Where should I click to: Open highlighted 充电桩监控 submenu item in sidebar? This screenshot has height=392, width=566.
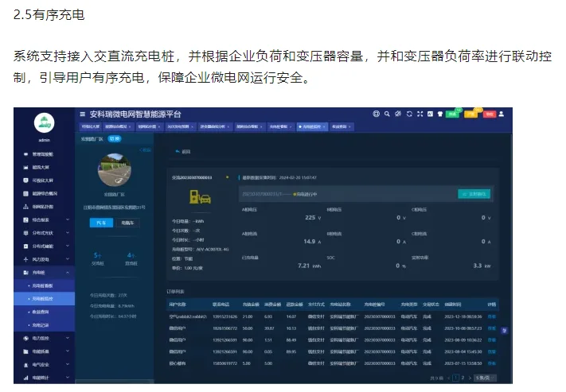coord(44,299)
